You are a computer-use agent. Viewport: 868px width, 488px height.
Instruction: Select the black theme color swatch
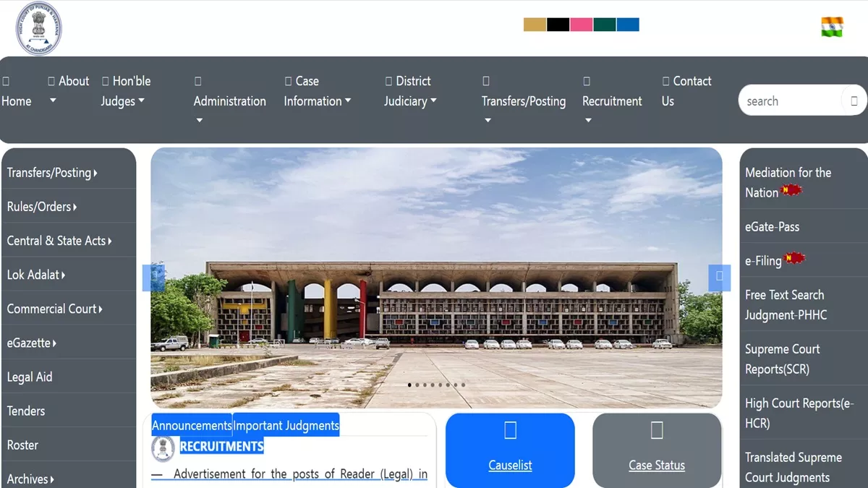[x=558, y=25]
